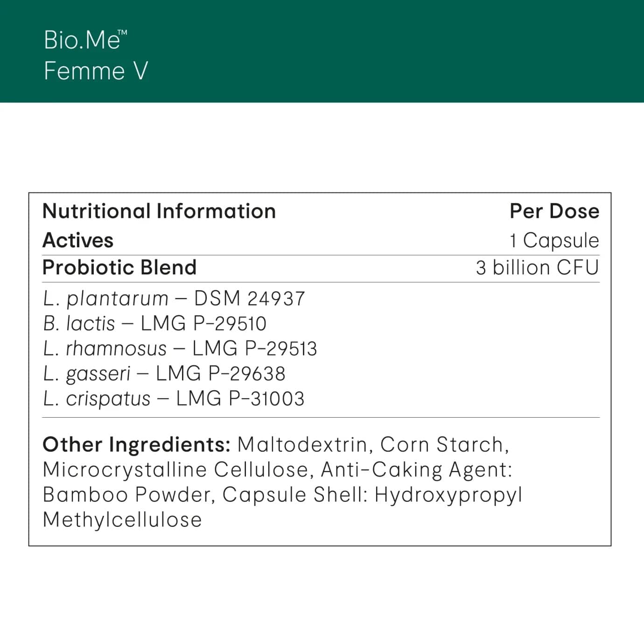
Task: Click the L. gasseri LMG P-29638 line
Action: 164,374
